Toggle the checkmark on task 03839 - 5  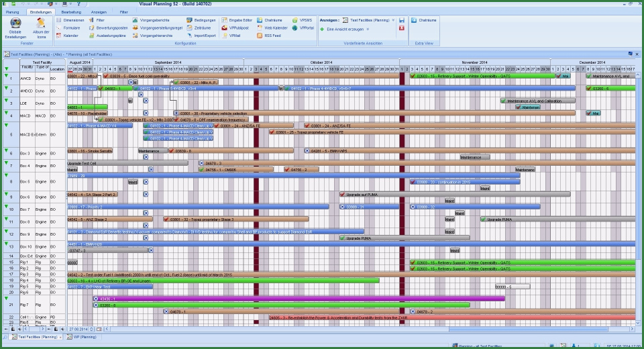tap(106, 77)
